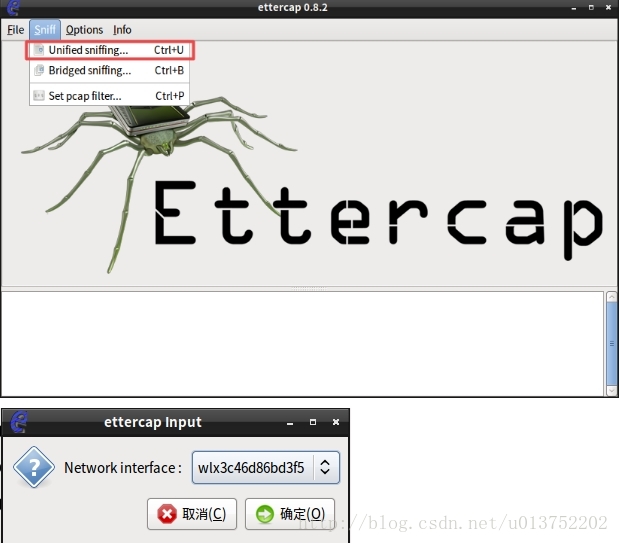The image size is (619, 543).
Task: Click the 确定(O) confirm button
Action: 290,514
